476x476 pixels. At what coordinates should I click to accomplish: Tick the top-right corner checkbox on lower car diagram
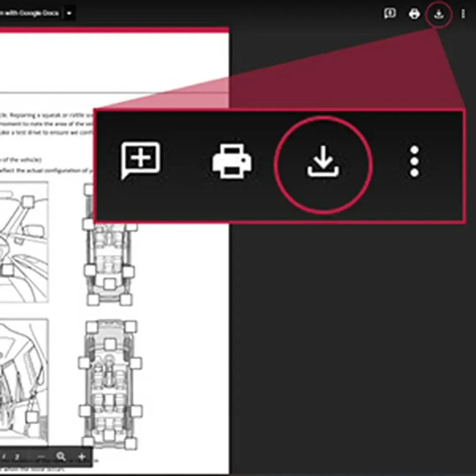pos(131,327)
